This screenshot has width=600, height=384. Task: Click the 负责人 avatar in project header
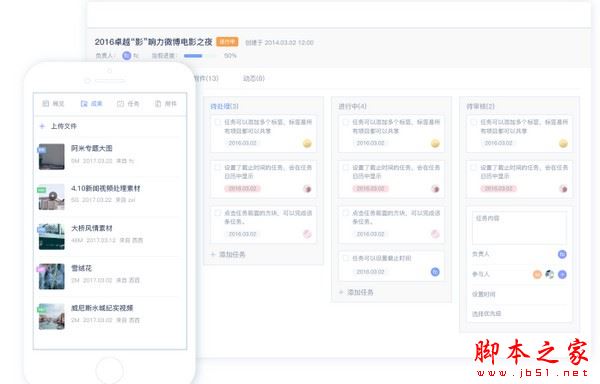(127, 55)
